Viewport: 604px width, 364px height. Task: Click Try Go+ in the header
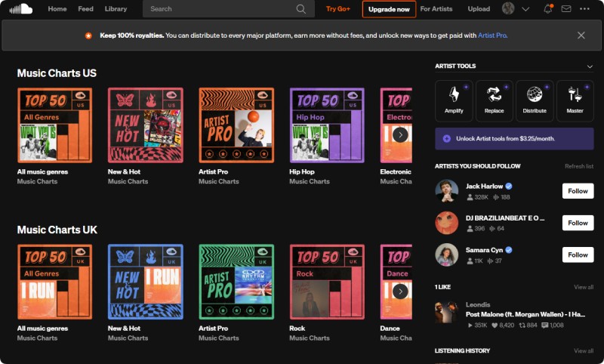[x=337, y=9]
